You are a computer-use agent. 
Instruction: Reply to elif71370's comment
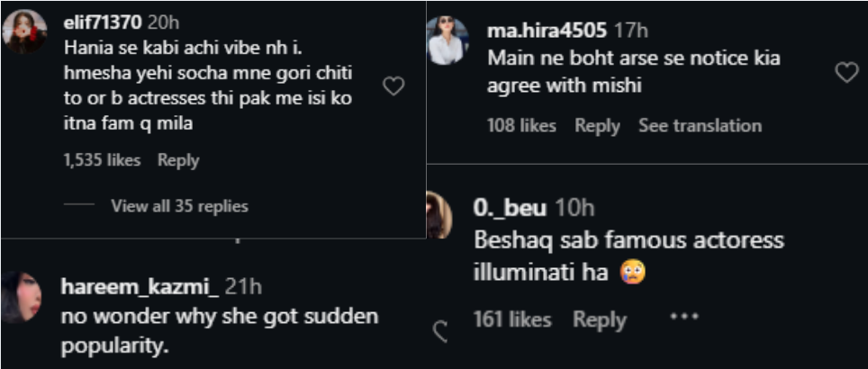pos(178,160)
